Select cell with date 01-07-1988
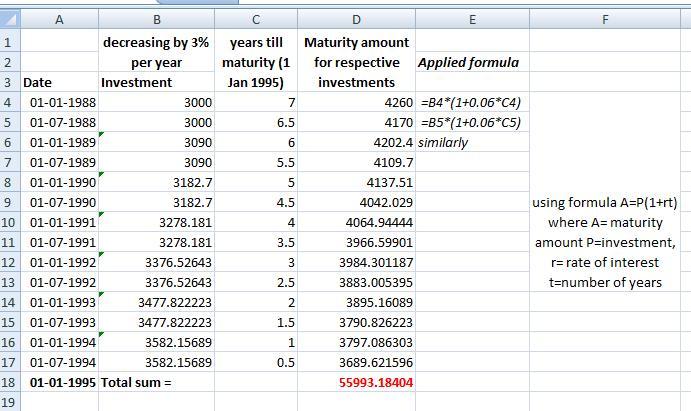The image size is (691, 411). click(x=59, y=122)
